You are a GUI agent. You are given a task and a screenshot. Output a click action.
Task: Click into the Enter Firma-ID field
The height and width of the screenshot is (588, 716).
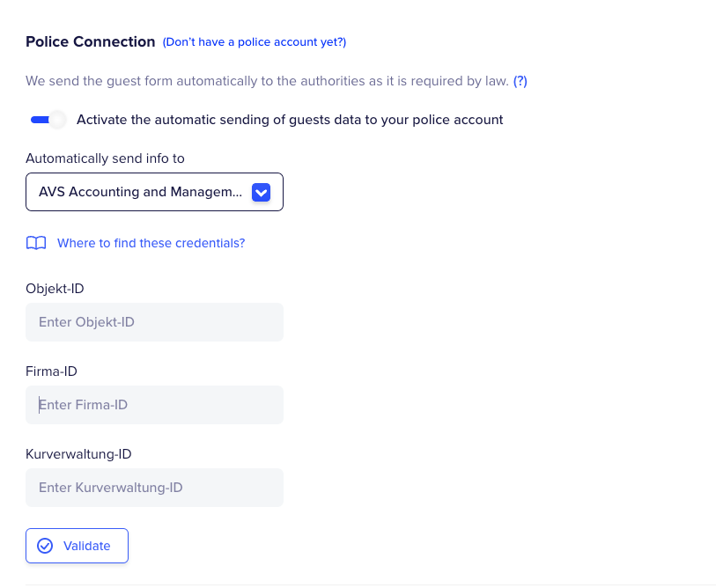coord(154,405)
